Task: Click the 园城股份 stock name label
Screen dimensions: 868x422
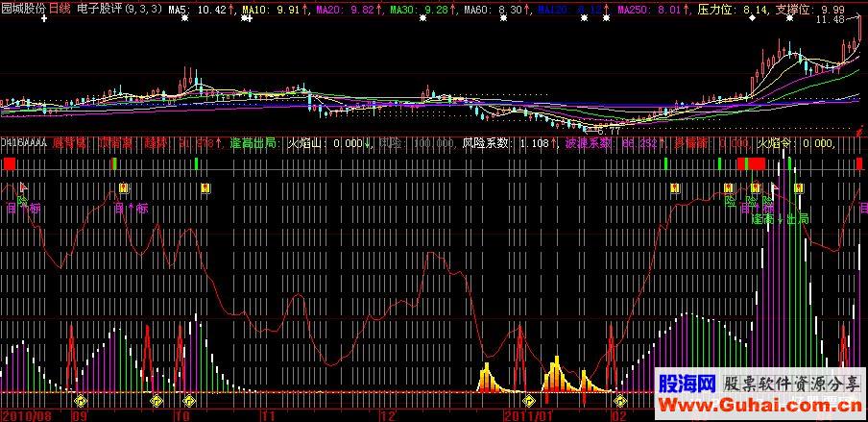Action: [24, 10]
